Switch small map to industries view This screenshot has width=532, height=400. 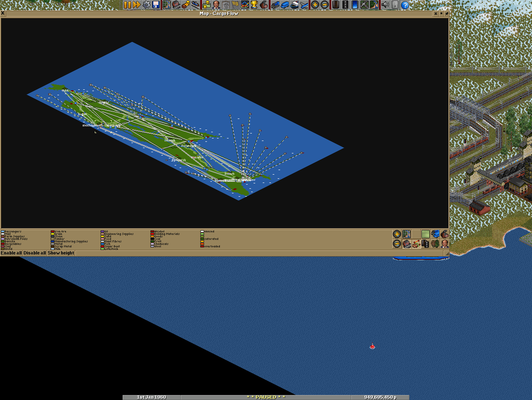pyautogui.click(x=445, y=234)
